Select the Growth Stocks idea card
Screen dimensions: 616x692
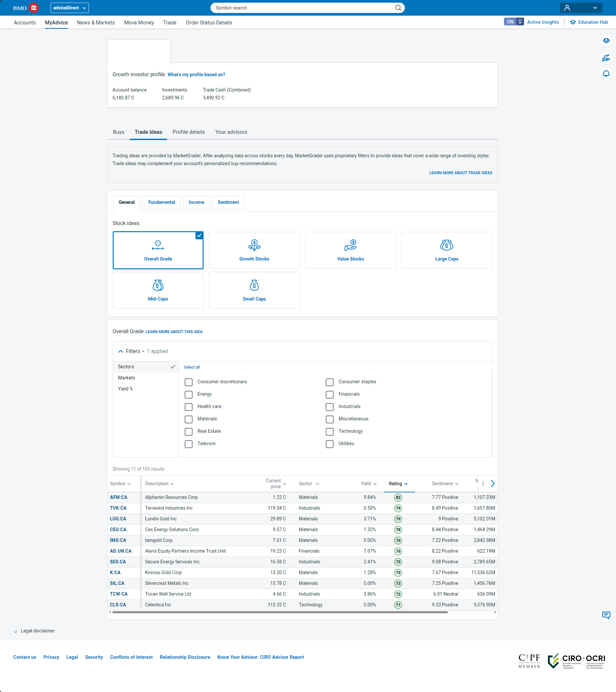[254, 250]
